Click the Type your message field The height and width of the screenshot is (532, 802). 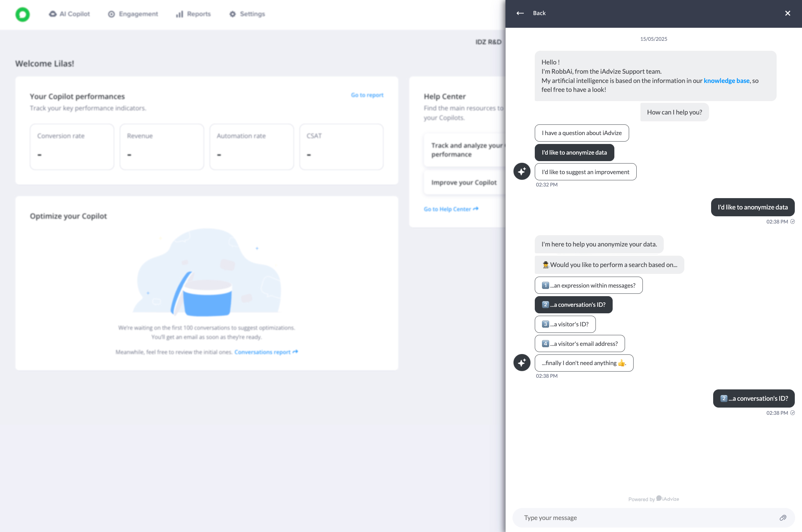[645, 518]
